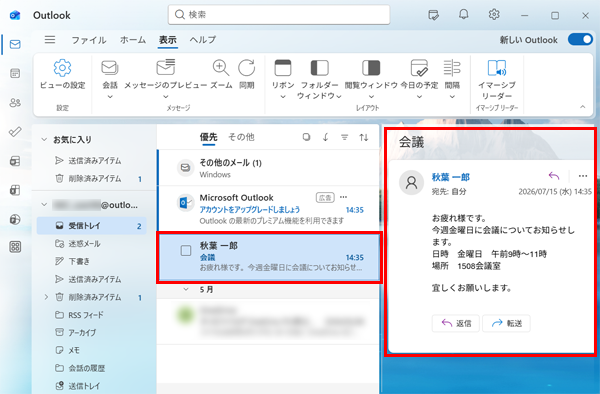This screenshot has height=394, width=600.
Task: Open the Mail module in the left rail
Action: 15,44
